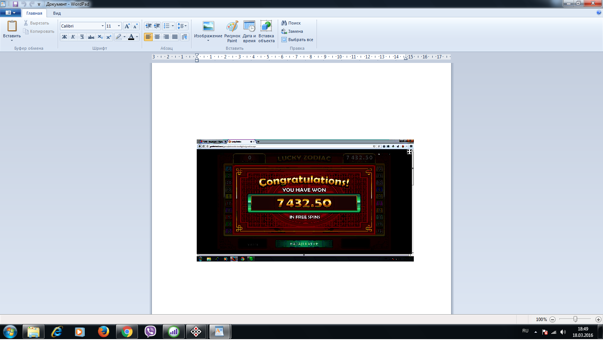Toggle italic (К) formatting
Image resolution: width=603 pixels, height=364 pixels.
pyautogui.click(x=73, y=37)
